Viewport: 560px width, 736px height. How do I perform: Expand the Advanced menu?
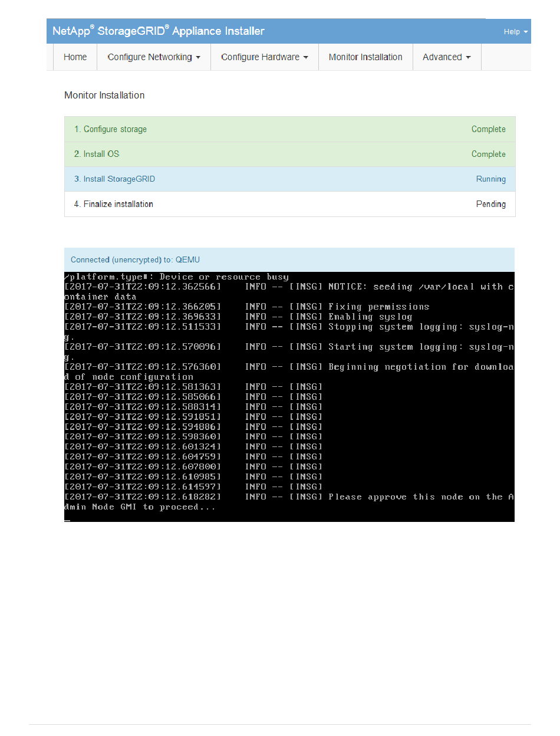pos(447,57)
